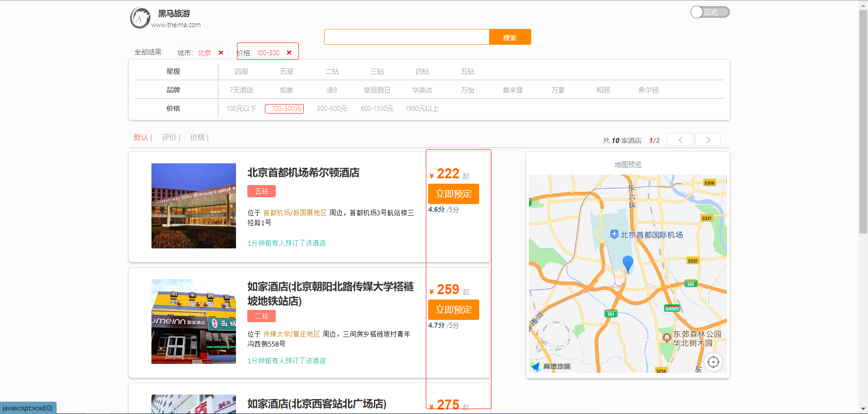Remove the 价格: 100-300 filter tag

[289, 52]
